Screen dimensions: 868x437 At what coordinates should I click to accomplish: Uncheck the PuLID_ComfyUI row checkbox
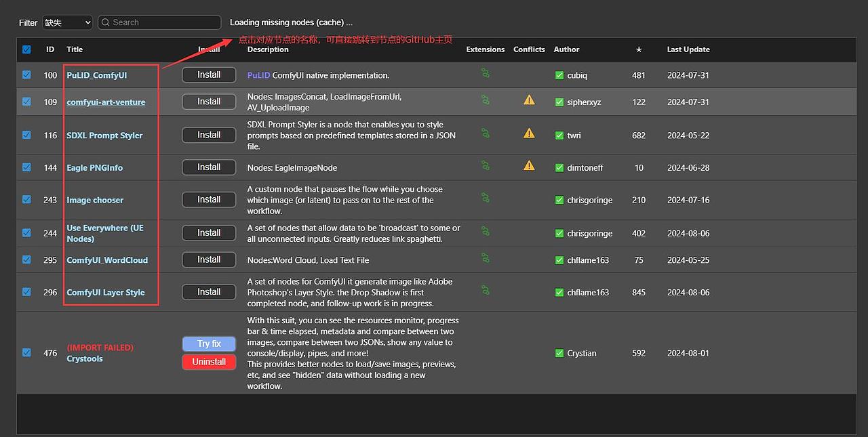coord(26,75)
